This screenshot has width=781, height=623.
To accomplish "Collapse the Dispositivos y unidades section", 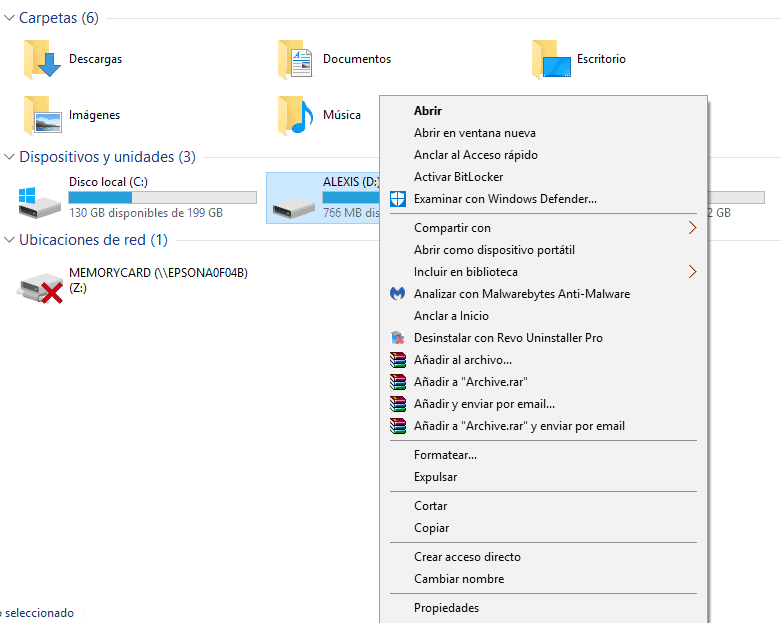I will (9, 157).
